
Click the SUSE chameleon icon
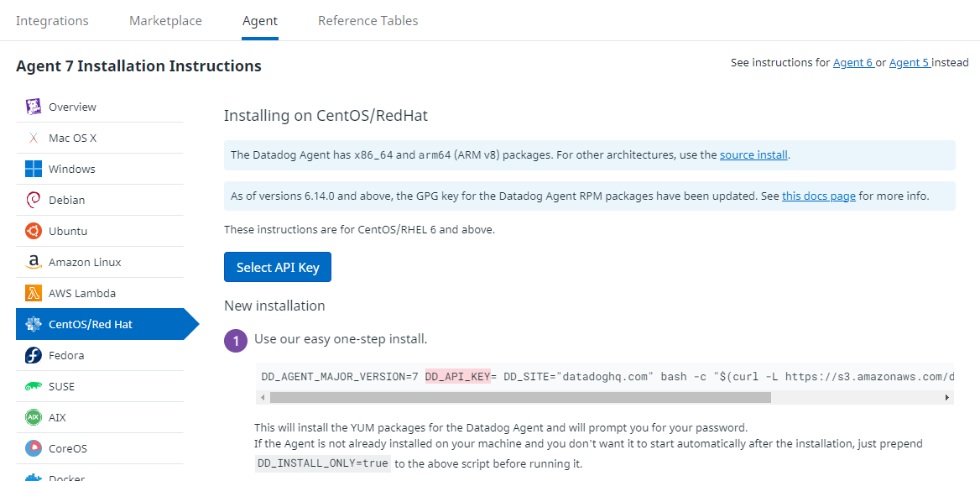pyautogui.click(x=33, y=386)
